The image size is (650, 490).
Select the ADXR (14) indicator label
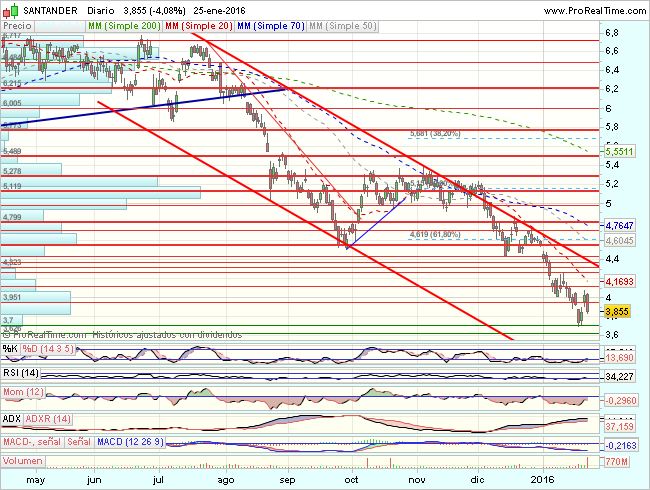(x=48, y=419)
